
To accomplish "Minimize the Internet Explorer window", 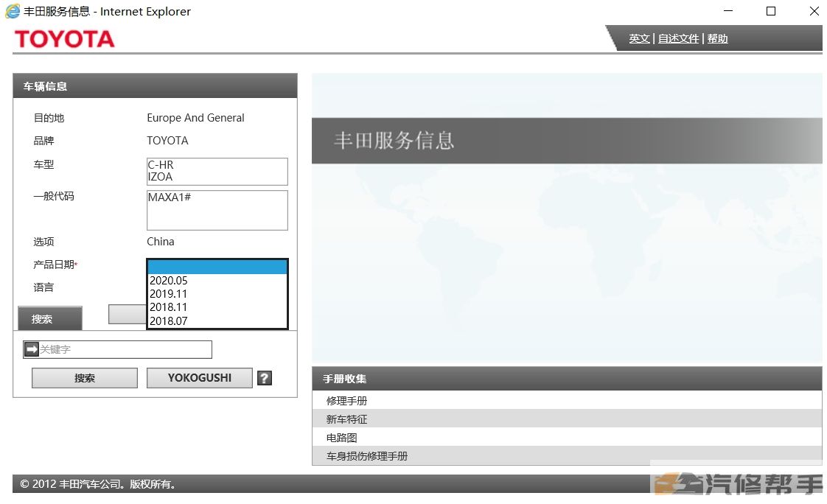I will [x=728, y=11].
